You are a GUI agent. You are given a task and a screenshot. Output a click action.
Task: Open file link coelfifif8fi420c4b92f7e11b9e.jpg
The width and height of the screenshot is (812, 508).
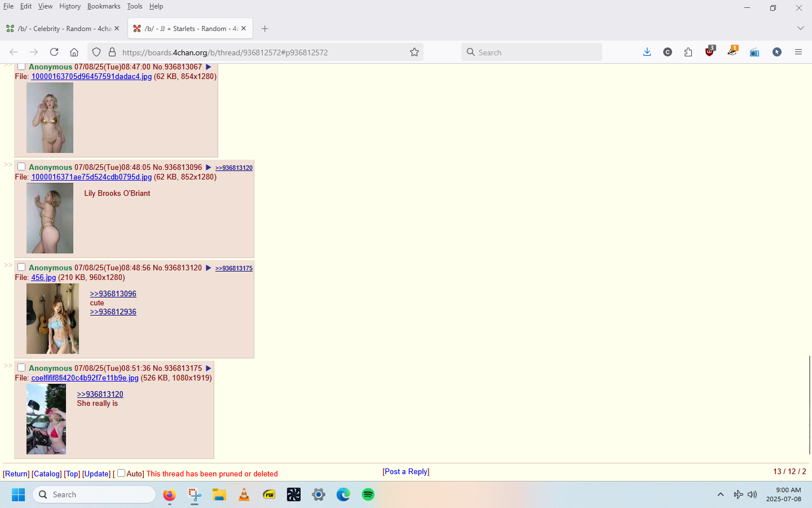coord(85,378)
